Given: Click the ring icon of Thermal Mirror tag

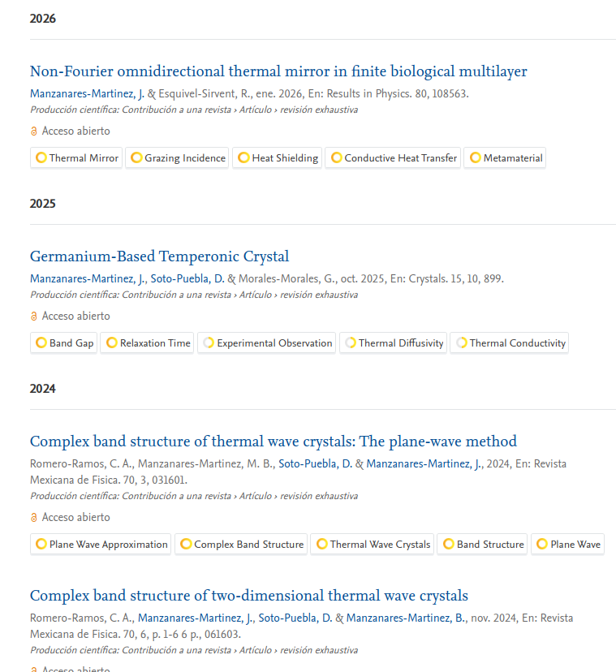Looking at the screenshot, I should click(41, 157).
